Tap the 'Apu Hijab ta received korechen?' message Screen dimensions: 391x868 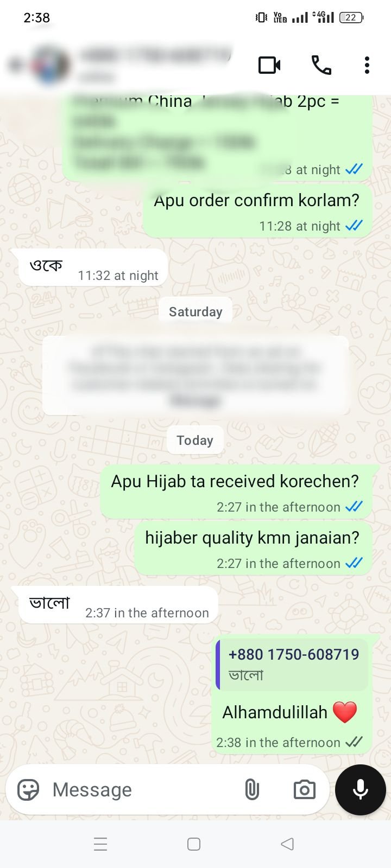click(x=236, y=492)
